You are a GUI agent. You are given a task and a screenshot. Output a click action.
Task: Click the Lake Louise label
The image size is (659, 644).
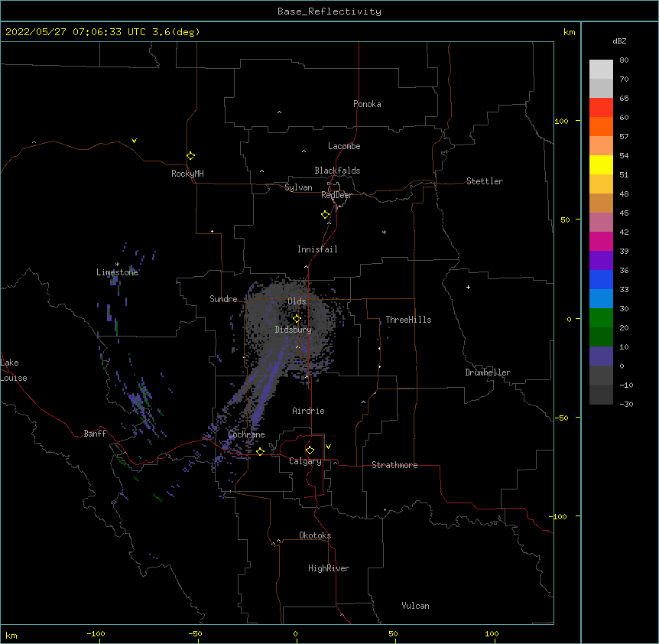tap(14, 370)
